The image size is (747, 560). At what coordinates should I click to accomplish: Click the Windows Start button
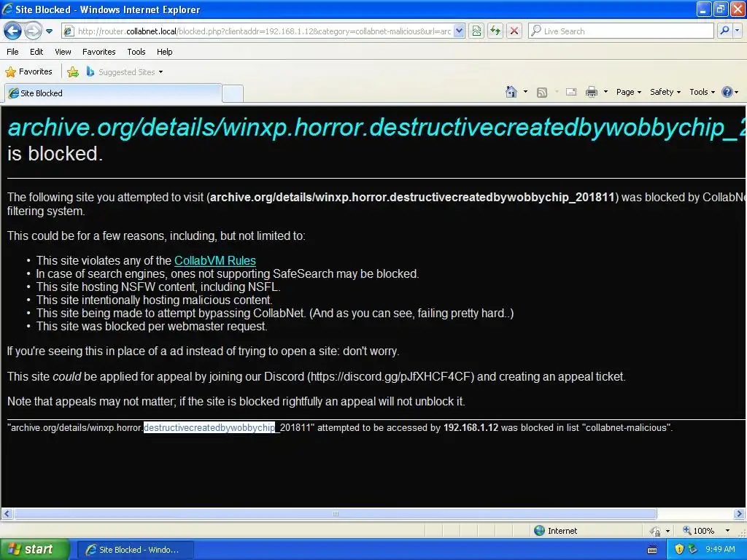coord(34,550)
